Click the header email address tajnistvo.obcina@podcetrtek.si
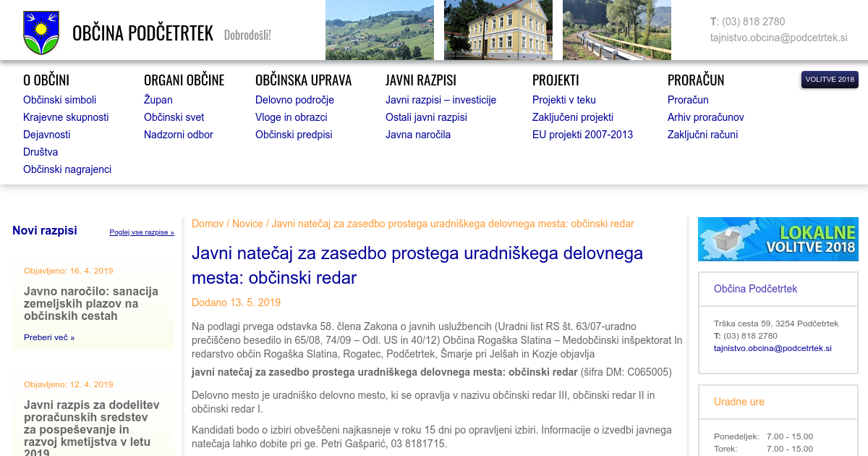868x456 pixels. coord(778,38)
